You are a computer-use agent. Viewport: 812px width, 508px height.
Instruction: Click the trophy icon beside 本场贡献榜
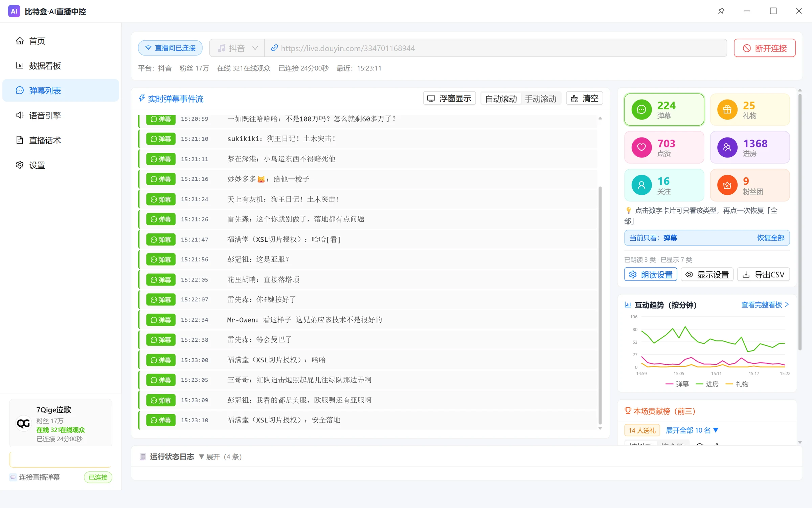tap(628, 411)
